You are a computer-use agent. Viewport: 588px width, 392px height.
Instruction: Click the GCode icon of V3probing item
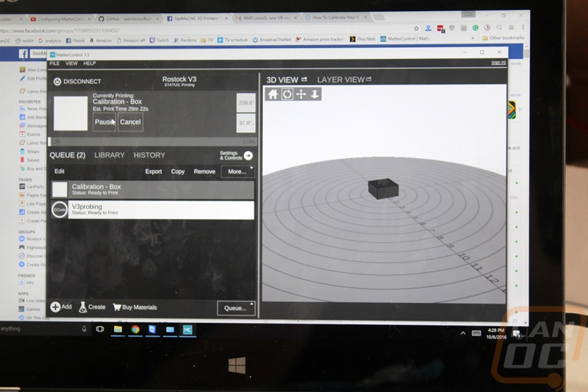pyautogui.click(x=60, y=210)
